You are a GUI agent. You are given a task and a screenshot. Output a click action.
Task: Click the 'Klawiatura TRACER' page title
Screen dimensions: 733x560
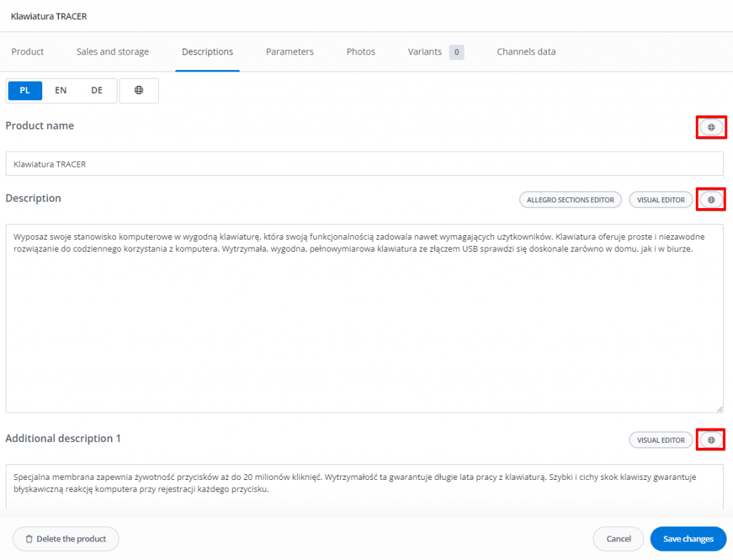pyautogui.click(x=49, y=16)
